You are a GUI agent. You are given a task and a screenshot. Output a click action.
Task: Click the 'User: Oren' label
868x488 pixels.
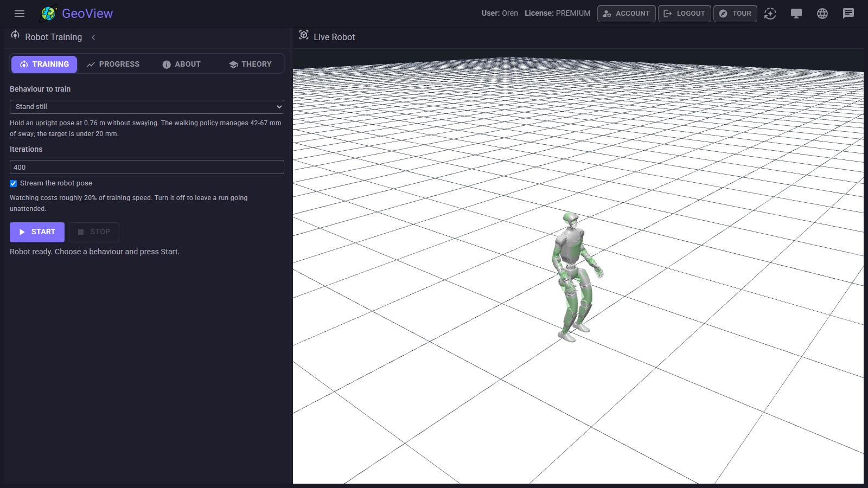click(x=500, y=14)
